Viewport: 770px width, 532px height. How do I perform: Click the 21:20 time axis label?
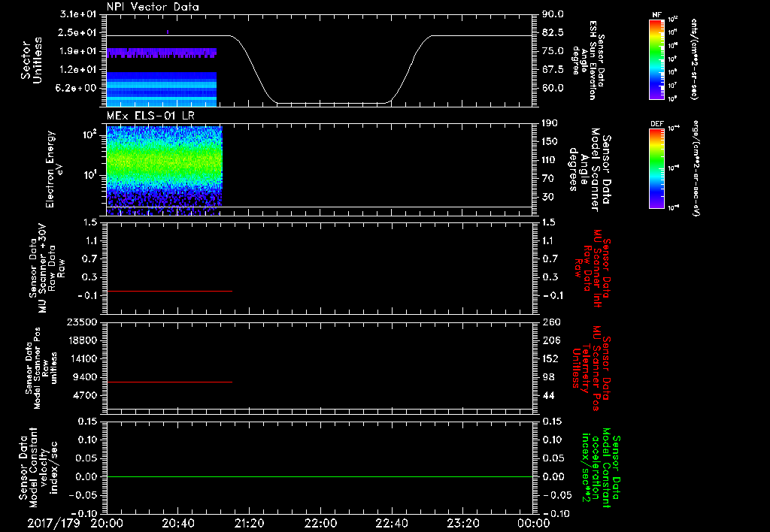250,523
